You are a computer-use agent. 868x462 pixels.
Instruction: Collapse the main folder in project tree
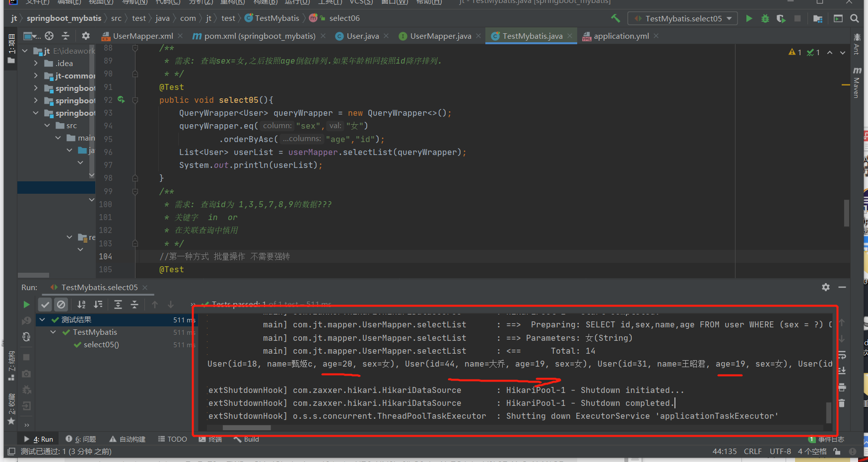[x=59, y=138]
